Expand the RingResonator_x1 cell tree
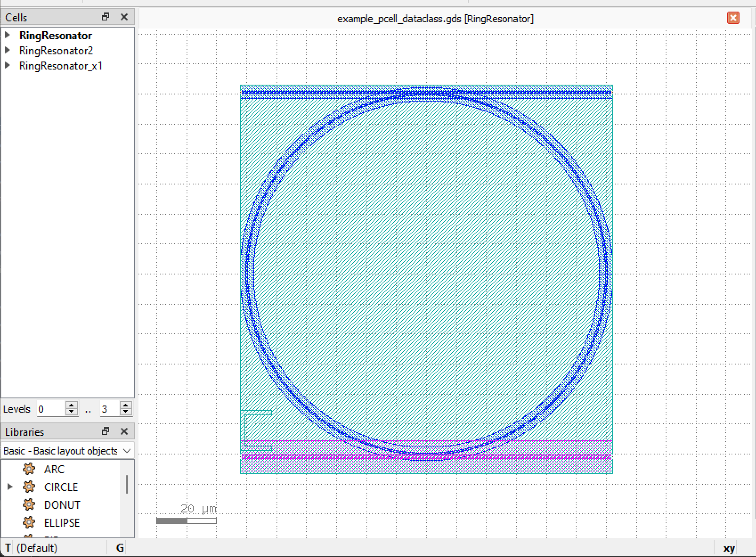The height and width of the screenshot is (557, 756). click(7, 65)
